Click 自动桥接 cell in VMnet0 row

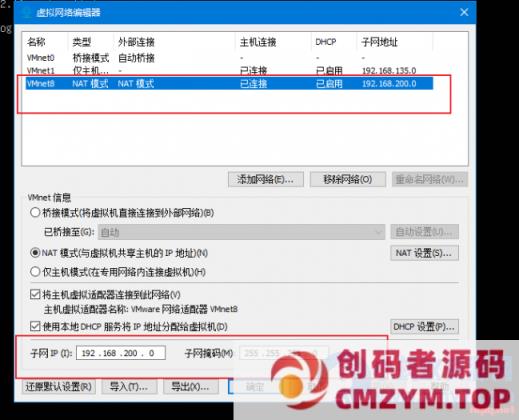click(x=136, y=58)
